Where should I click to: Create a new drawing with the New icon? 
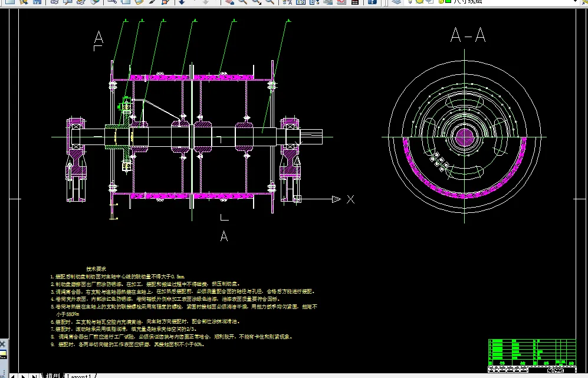(x=10, y=2)
